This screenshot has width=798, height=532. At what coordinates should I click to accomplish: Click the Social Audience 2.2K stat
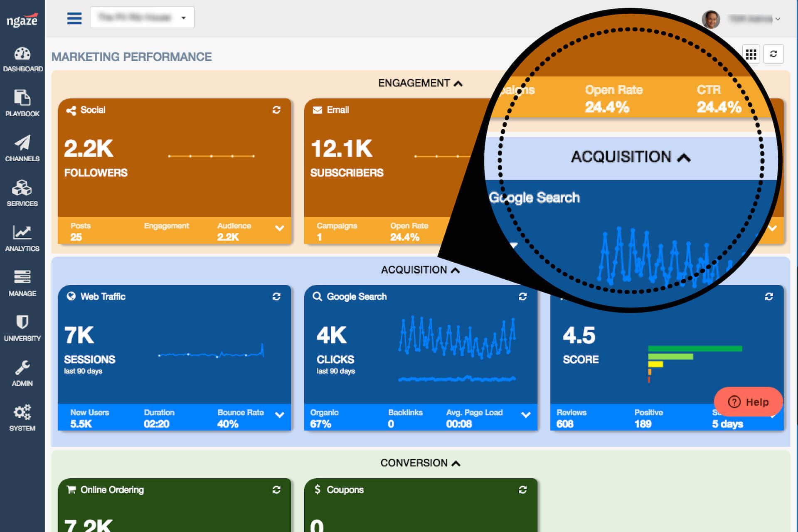(x=234, y=231)
